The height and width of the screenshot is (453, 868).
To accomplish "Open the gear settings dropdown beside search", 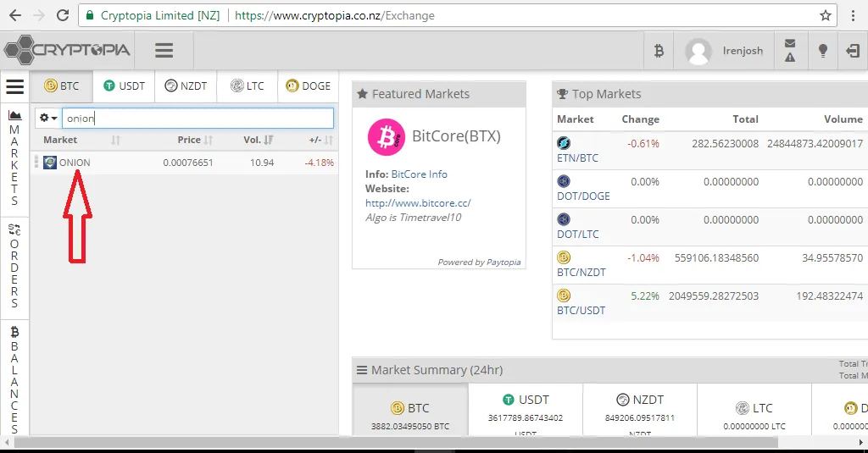I will 48,118.
